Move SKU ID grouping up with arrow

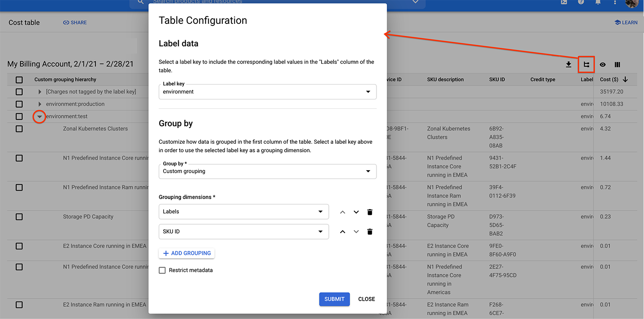(x=342, y=232)
